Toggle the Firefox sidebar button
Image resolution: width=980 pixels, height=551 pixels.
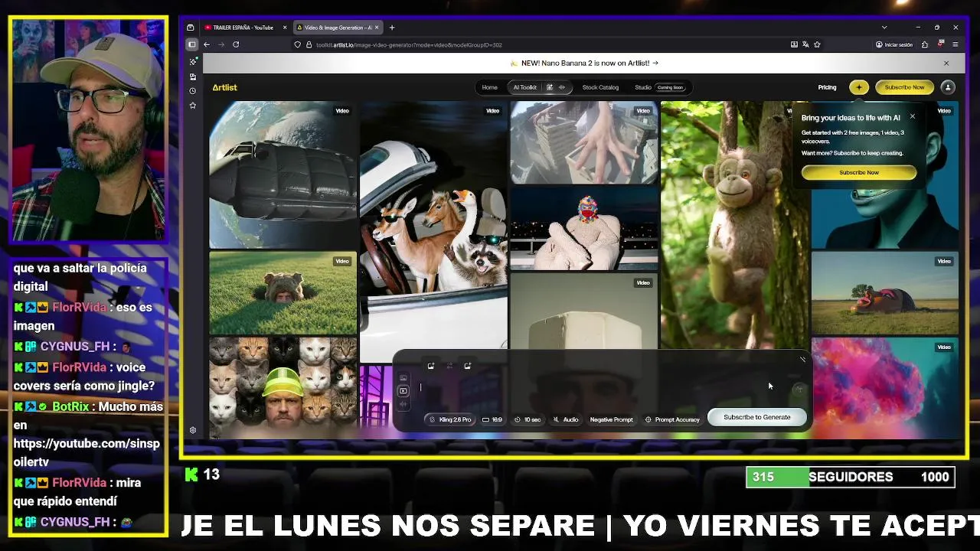tap(192, 44)
